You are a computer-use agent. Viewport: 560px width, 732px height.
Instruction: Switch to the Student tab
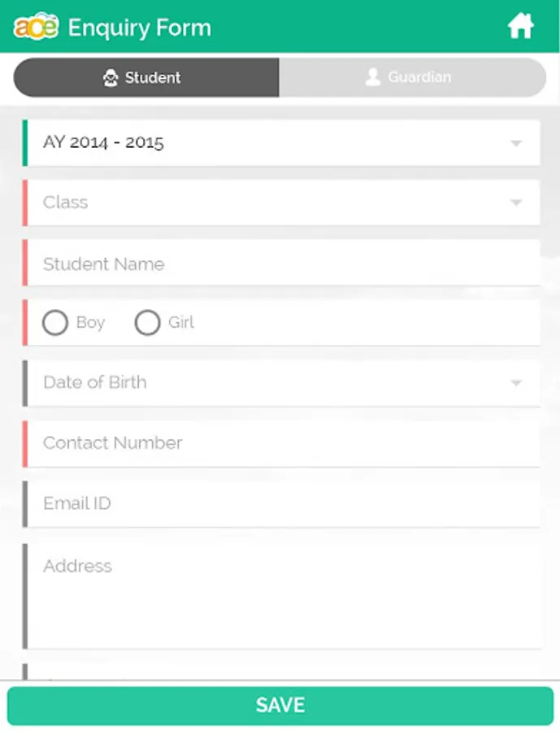click(146, 77)
